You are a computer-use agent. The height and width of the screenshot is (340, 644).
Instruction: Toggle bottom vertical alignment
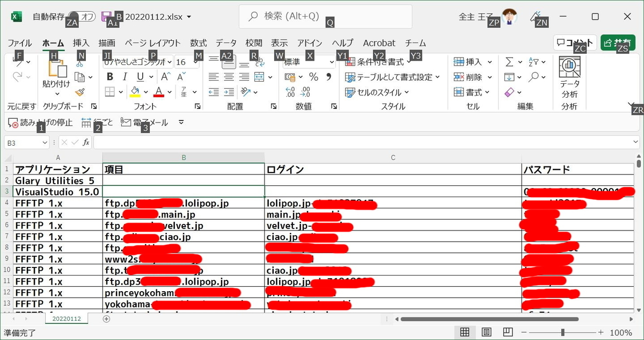244,63
